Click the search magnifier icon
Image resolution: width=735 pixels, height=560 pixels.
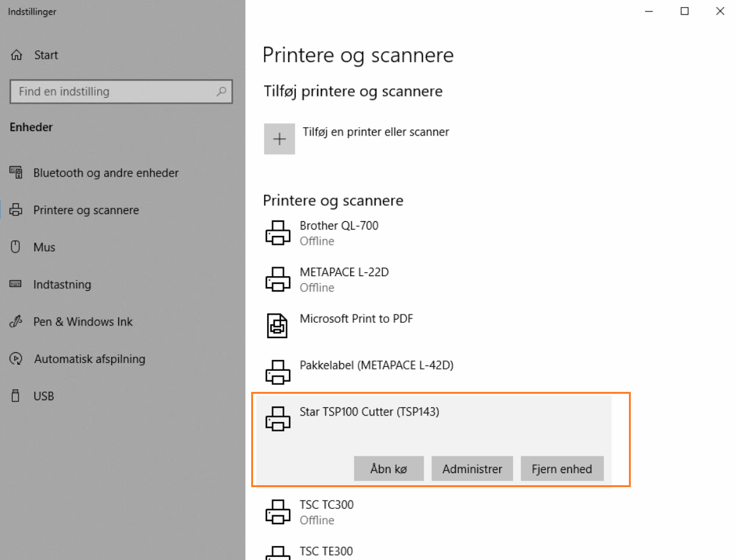click(221, 91)
